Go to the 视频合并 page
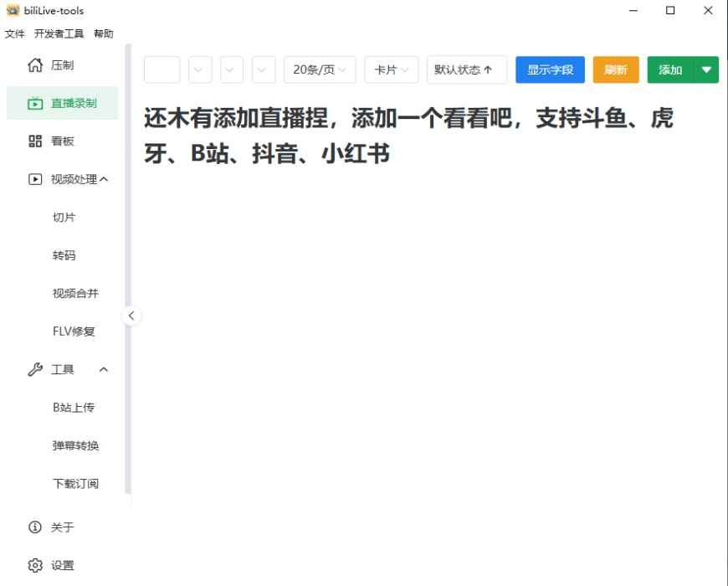This screenshot has height=586, width=728. pos(75,294)
